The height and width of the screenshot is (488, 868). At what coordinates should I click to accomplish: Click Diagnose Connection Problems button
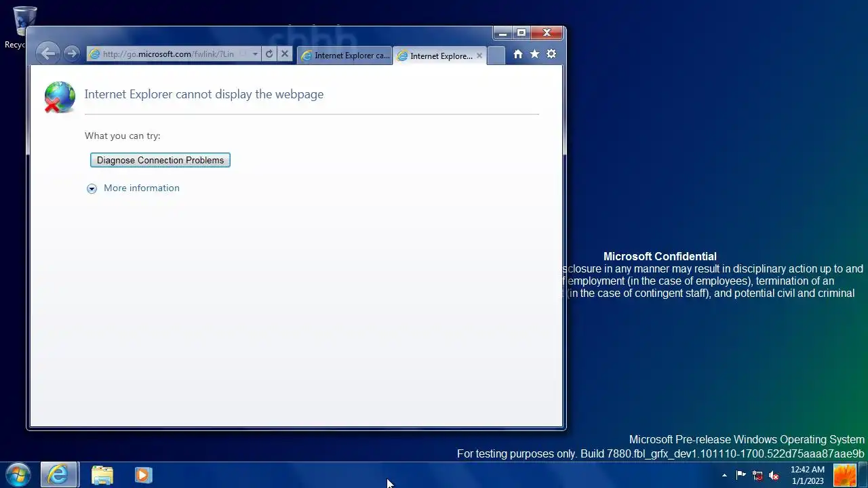[x=160, y=160]
